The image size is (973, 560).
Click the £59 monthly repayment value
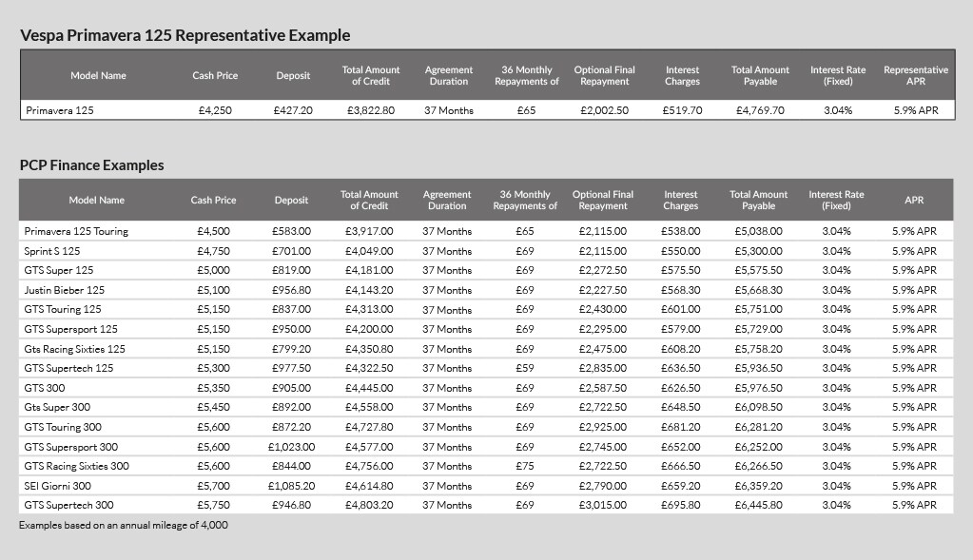(x=525, y=368)
